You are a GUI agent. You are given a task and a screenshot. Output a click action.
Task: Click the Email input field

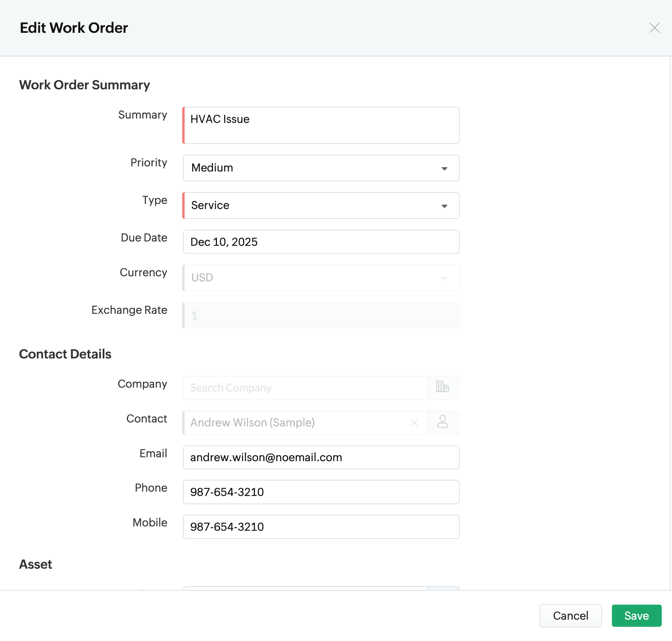(321, 457)
